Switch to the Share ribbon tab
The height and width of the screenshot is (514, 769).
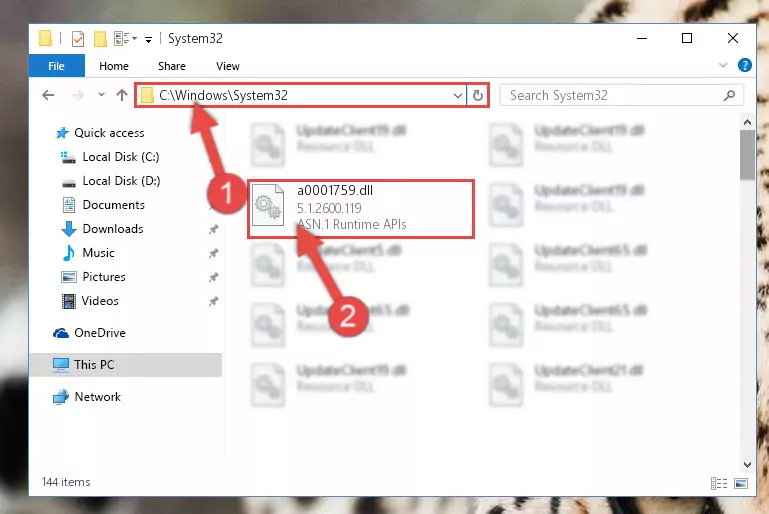172,66
